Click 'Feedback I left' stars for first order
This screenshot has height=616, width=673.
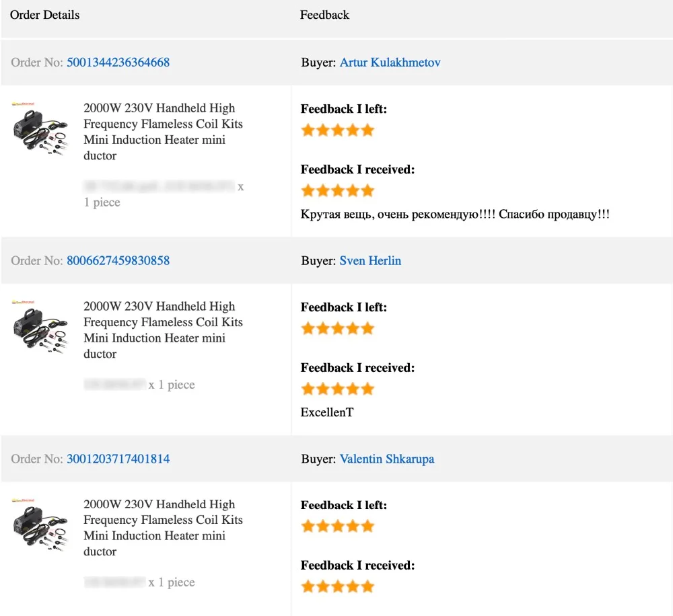(337, 130)
